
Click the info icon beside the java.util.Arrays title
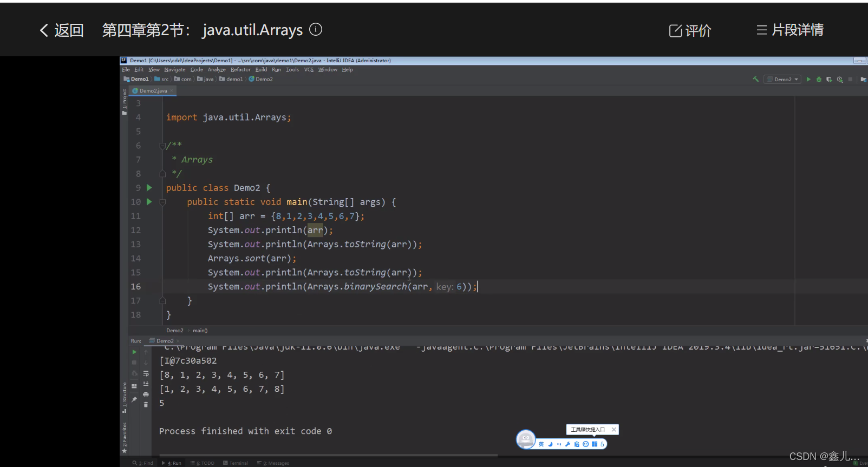tap(316, 29)
